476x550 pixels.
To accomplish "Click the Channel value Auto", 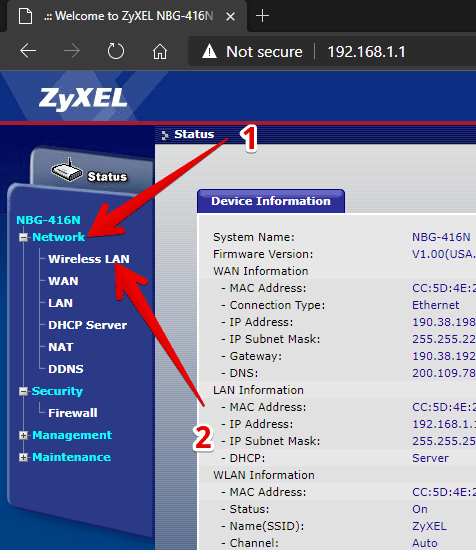I will 424,543.
